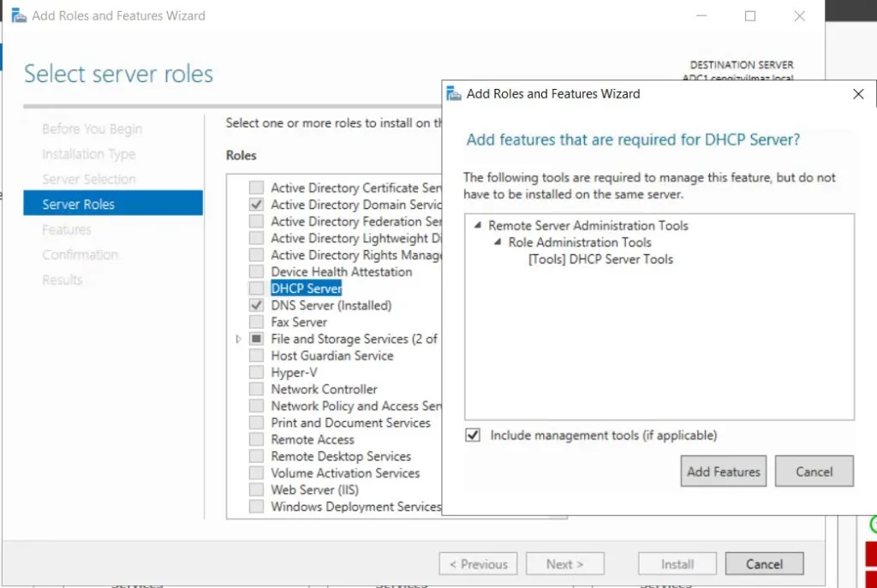Check Device Health Attestation role

[256, 271]
